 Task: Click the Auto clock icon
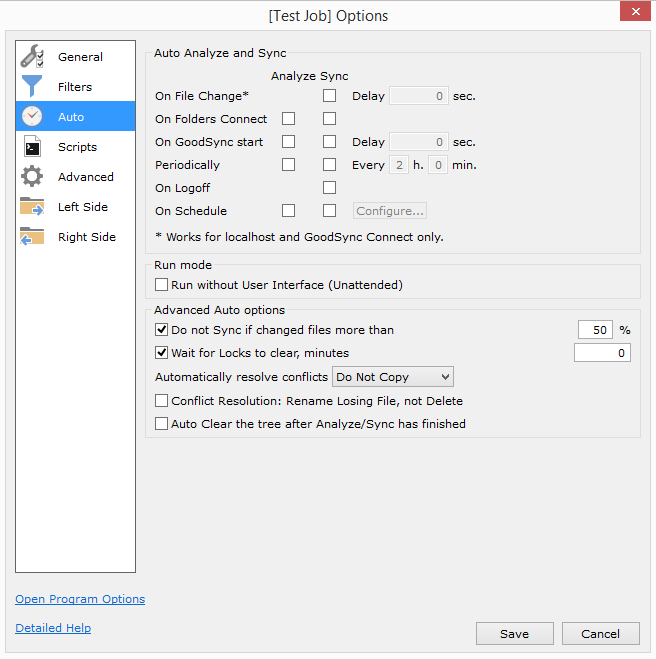tap(32, 117)
